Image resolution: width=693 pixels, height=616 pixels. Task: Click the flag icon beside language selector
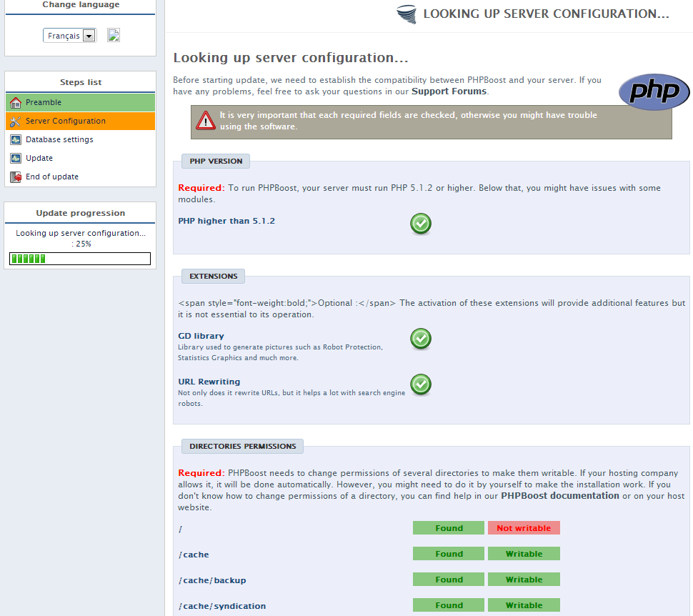pyautogui.click(x=114, y=36)
